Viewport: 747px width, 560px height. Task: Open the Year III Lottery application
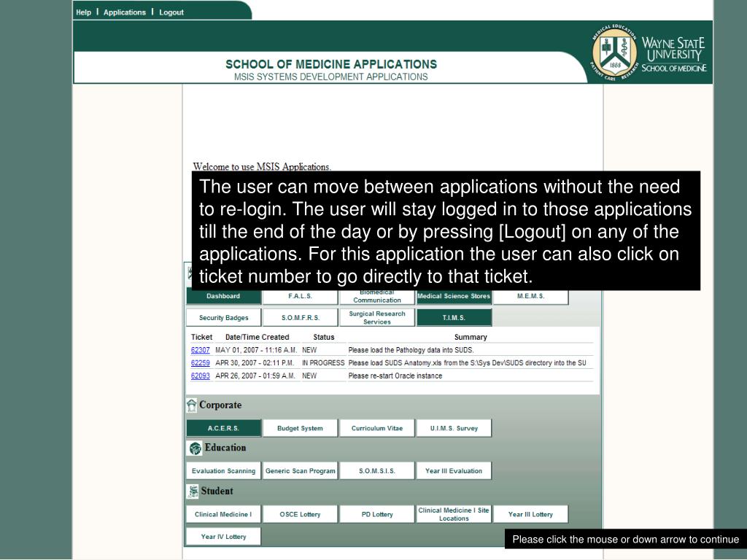(x=530, y=514)
